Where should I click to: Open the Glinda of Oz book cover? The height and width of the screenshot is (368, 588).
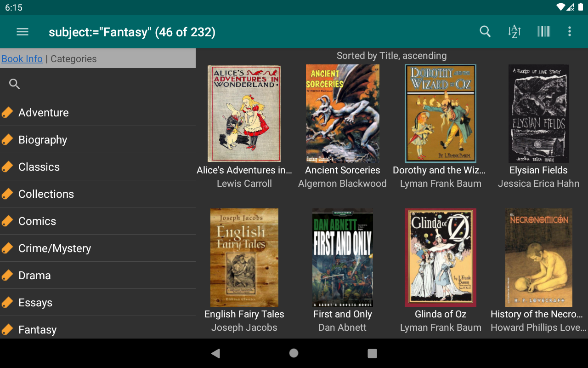point(441,257)
